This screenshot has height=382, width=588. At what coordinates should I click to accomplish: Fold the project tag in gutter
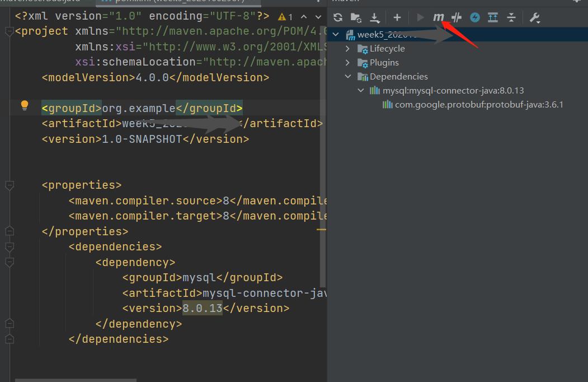(10, 31)
